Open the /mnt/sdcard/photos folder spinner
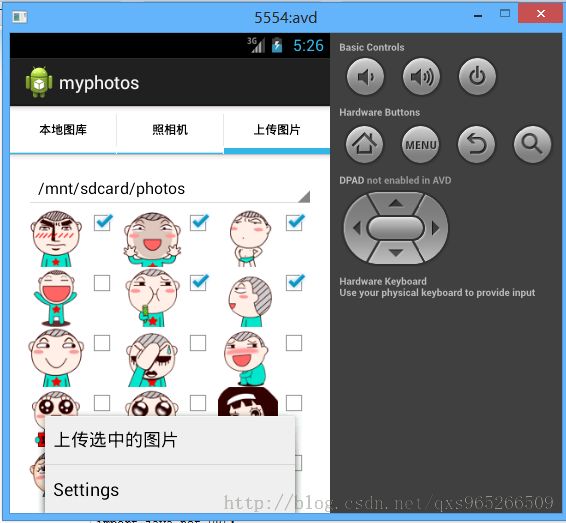The height and width of the screenshot is (523, 566). 170,189
